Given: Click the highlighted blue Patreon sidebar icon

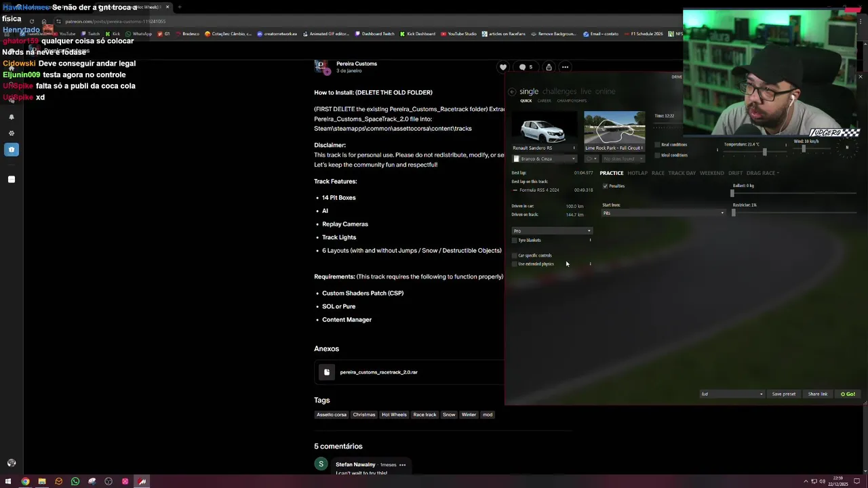Looking at the screenshot, I should (12, 149).
